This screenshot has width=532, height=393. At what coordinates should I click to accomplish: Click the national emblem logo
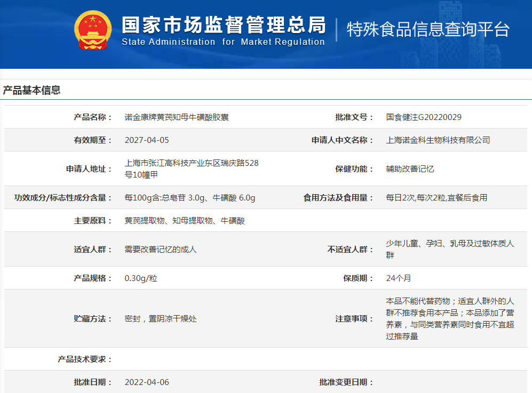[x=93, y=30]
